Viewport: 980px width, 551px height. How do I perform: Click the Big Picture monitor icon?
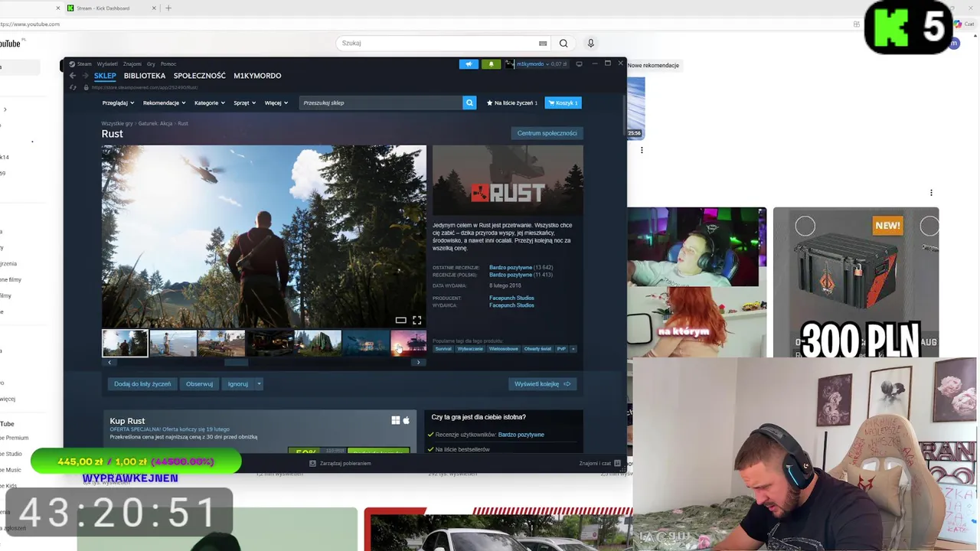(x=580, y=64)
